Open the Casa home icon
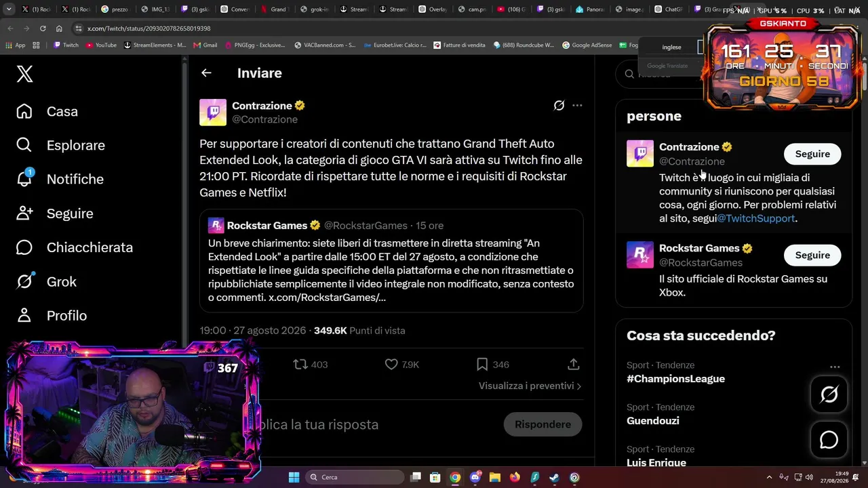Image resolution: width=868 pixels, height=488 pixels. tap(24, 111)
